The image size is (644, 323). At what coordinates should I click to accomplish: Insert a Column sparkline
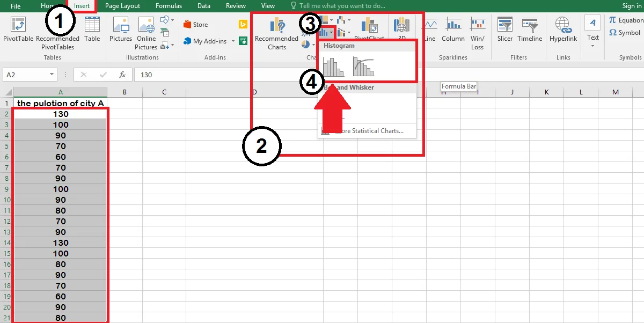(453, 30)
